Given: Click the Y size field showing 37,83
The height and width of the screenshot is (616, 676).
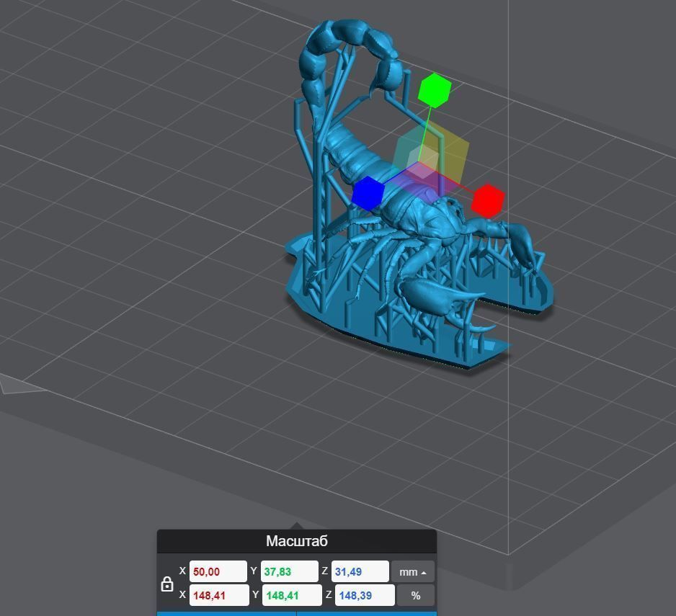Looking at the screenshot, I should [x=290, y=571].
